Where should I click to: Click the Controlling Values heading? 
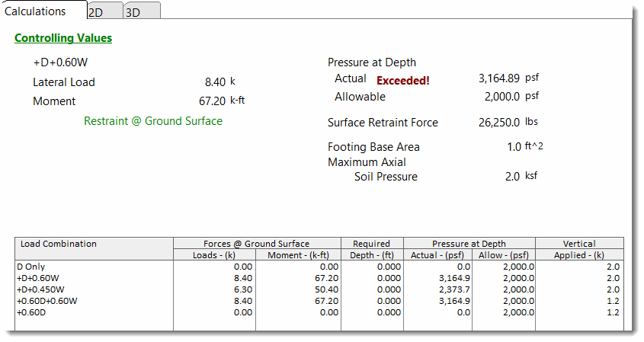[x=63, y=38]
